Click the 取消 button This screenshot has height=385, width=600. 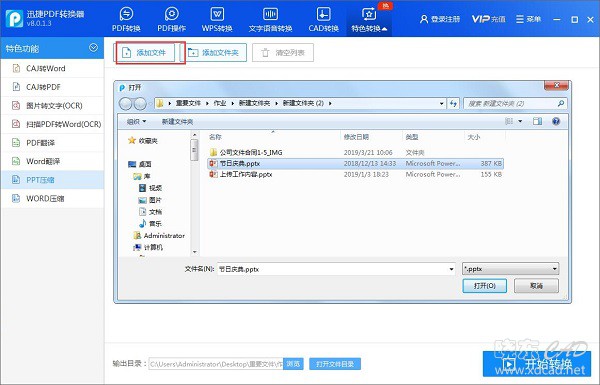536,285
